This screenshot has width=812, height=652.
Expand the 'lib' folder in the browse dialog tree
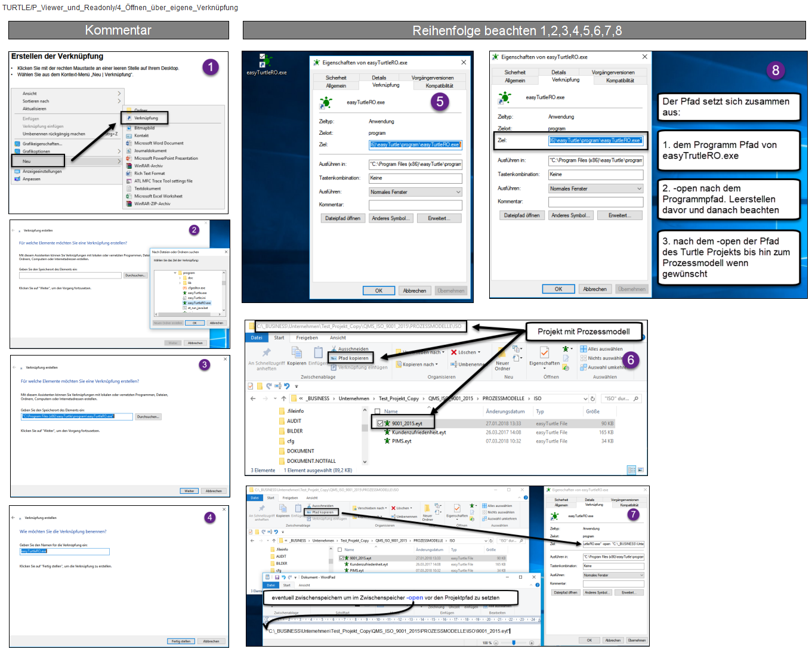tap(180, 283)
